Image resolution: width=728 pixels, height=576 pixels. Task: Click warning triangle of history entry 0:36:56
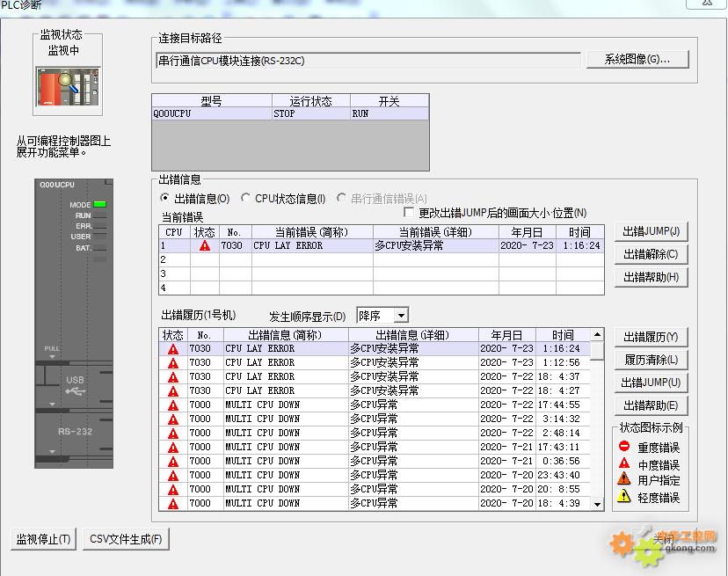(x=173, y=462)
